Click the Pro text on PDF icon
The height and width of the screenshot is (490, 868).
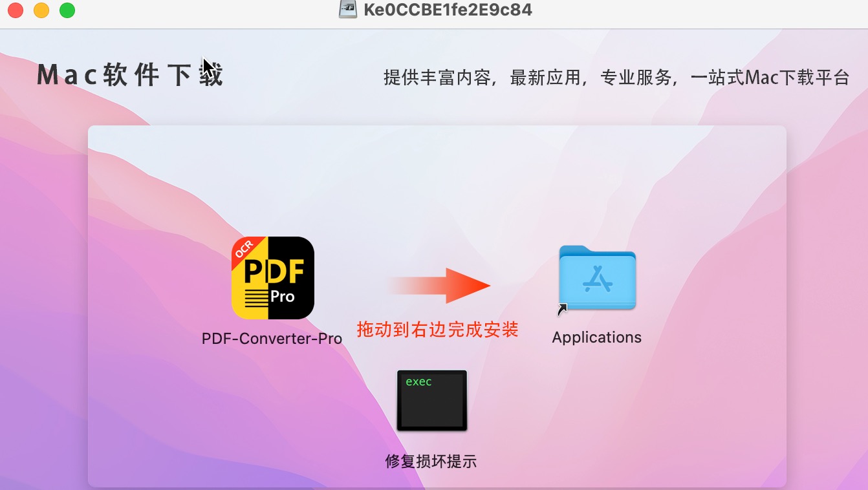pyautogui.click(x=283, y=297)
